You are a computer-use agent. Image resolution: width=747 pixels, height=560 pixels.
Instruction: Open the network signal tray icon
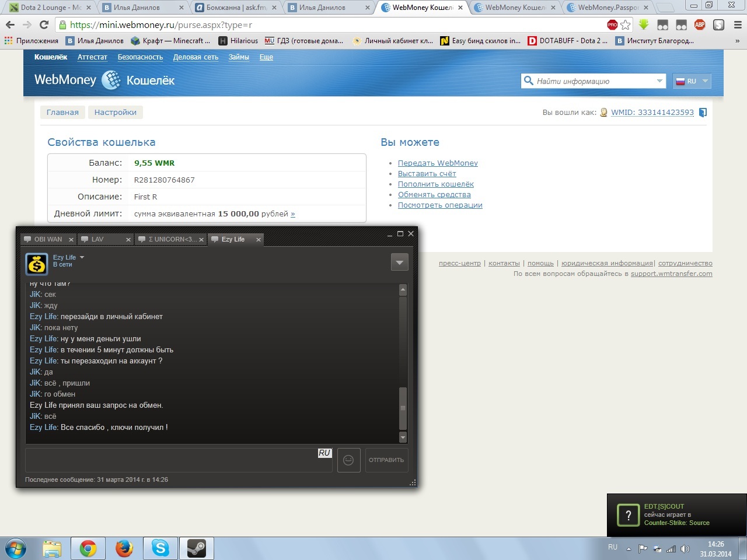[671, 549]
